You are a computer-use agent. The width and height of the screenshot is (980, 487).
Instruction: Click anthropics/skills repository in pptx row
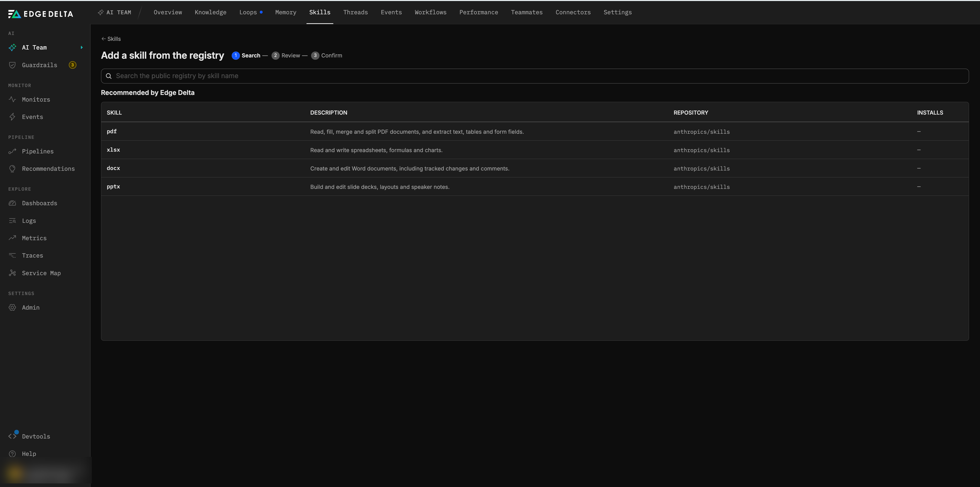pos(702,187)
